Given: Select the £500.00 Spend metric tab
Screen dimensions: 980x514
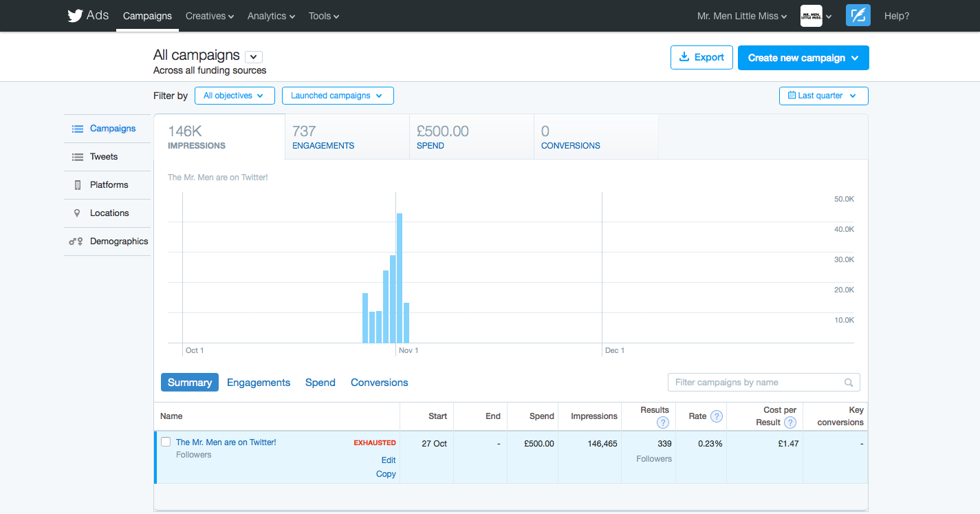Looking at the screenshot, I should pyautogui.click(x=472, y=137).
